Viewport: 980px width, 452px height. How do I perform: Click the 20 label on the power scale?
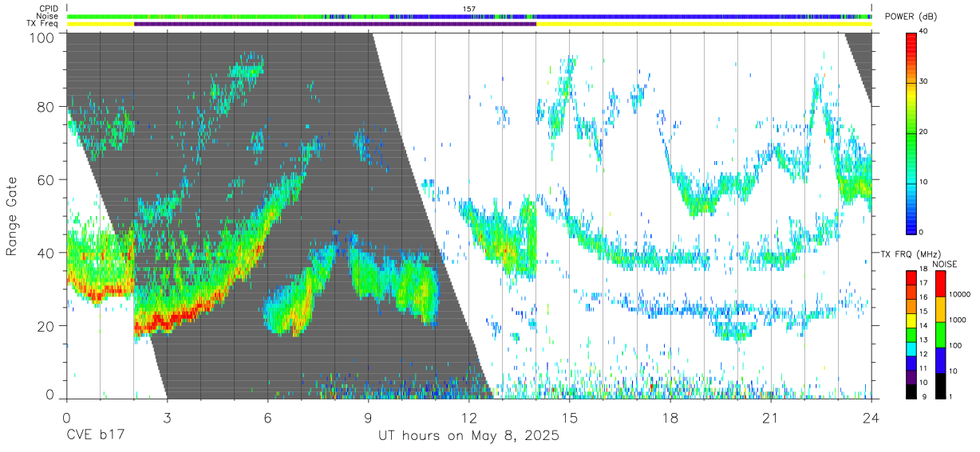[924, 132]
